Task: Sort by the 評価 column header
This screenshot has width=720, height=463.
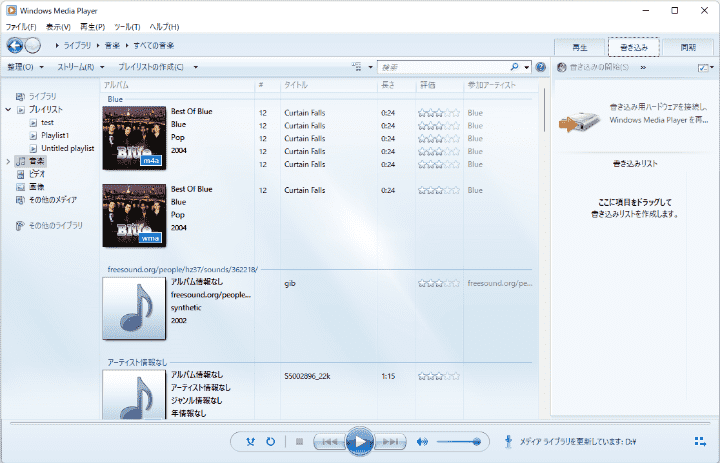Action: click(x=440, y=85)
